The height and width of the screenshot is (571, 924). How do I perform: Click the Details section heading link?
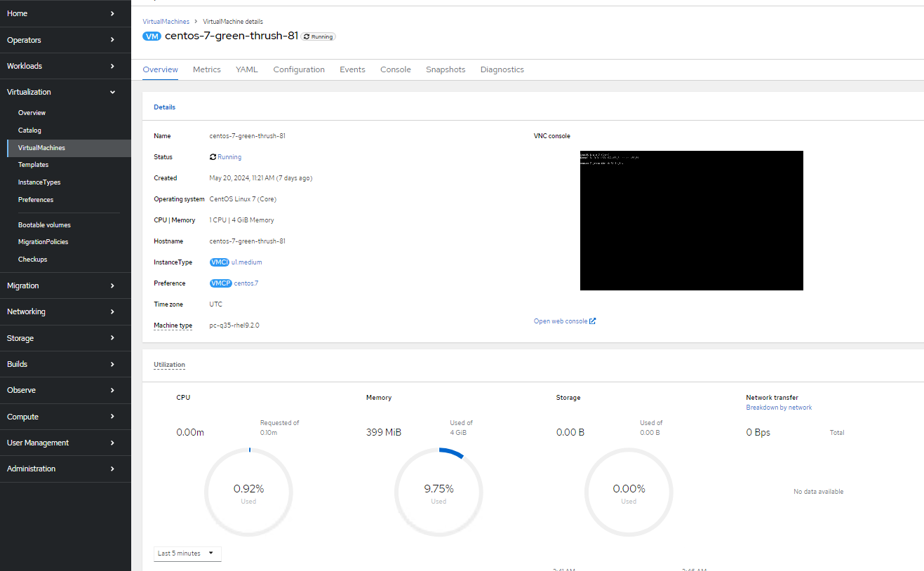point(164,107)
